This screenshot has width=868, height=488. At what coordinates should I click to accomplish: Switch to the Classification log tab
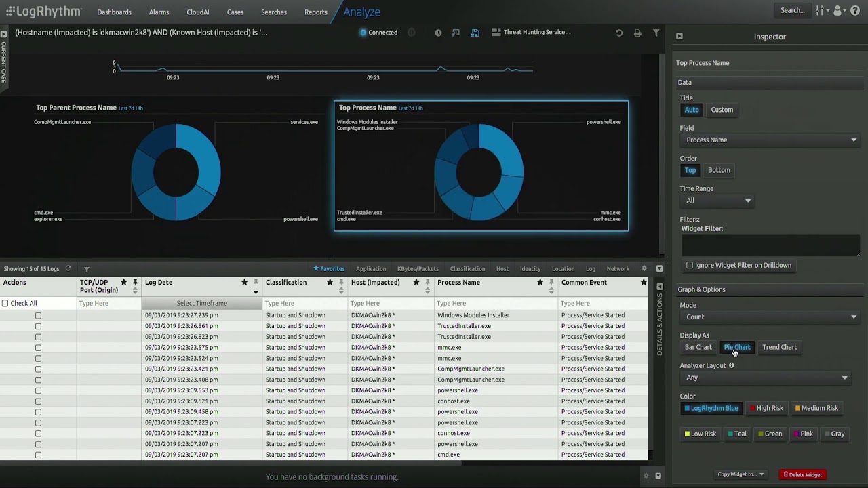tap(467, 269)
